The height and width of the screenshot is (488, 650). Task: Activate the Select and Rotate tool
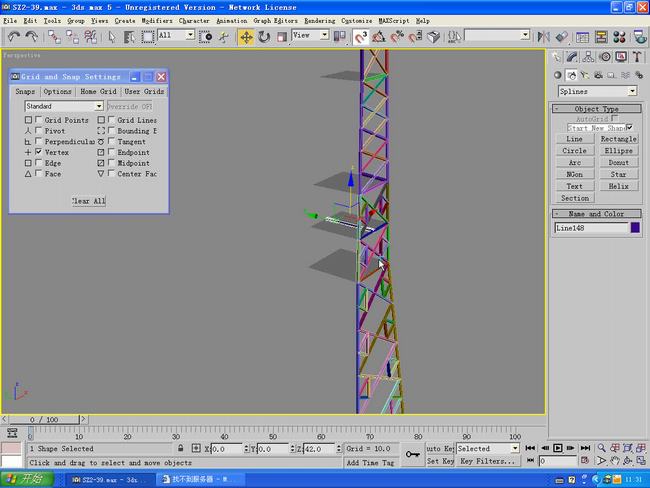click(264, 37)
